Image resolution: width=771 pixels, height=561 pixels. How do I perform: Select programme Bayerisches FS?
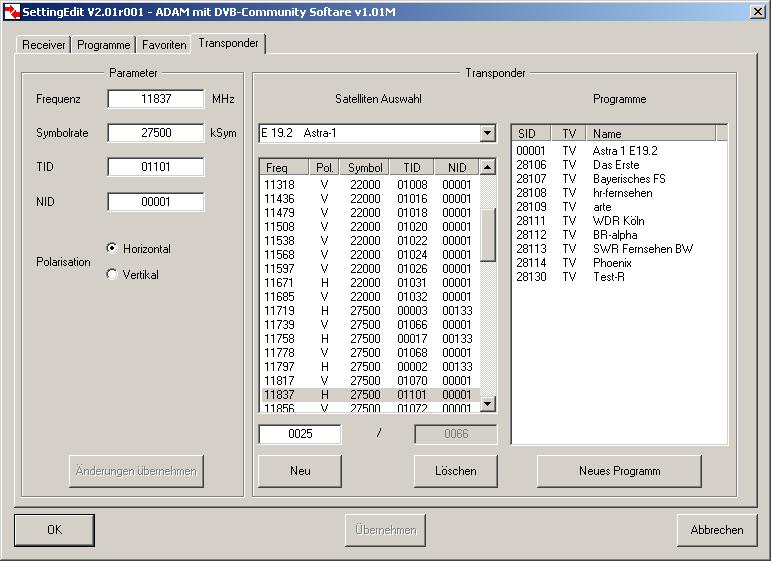click(x=619, y=179)
